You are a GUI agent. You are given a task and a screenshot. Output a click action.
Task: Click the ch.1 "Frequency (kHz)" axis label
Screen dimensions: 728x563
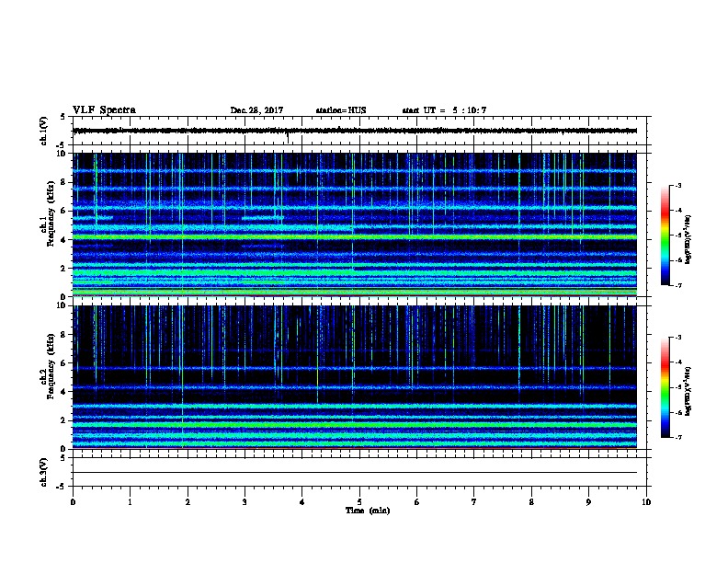tap(51, 213)
